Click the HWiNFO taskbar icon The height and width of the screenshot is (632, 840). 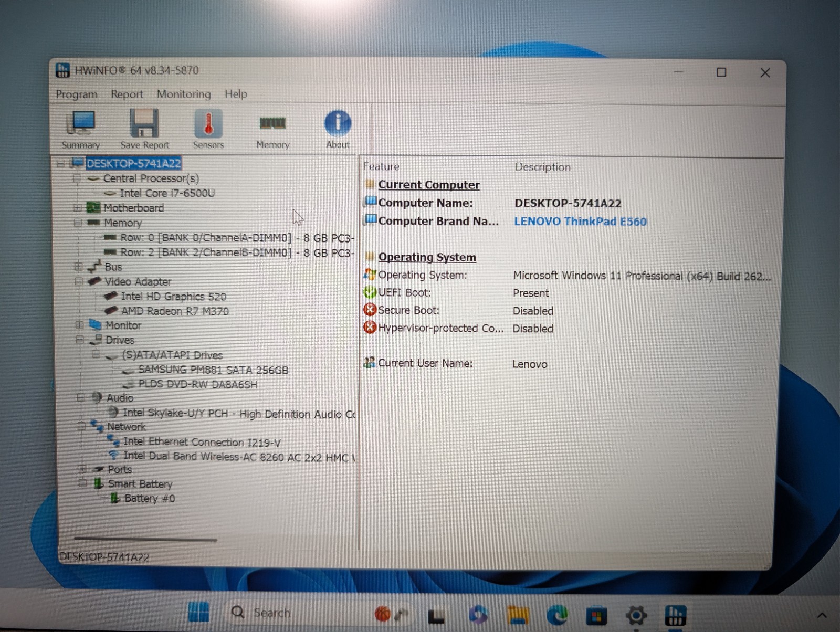point(675,615)
